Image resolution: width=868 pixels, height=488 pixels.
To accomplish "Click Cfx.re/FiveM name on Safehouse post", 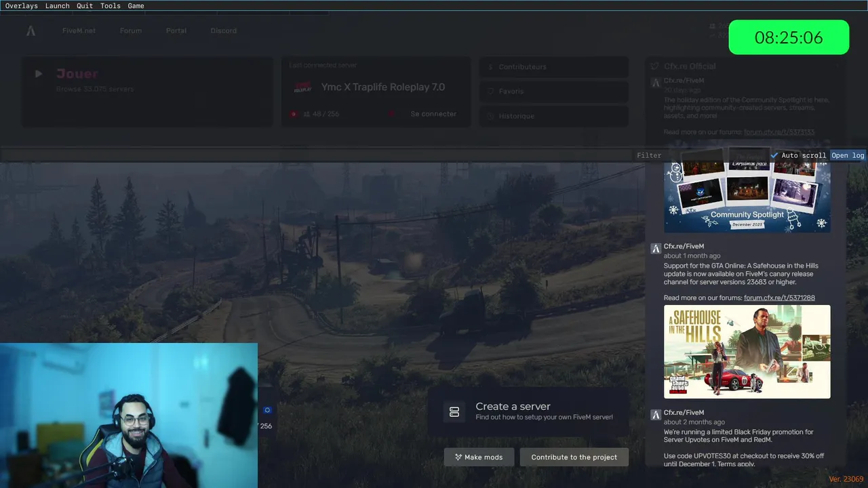I will pos(684,247).
